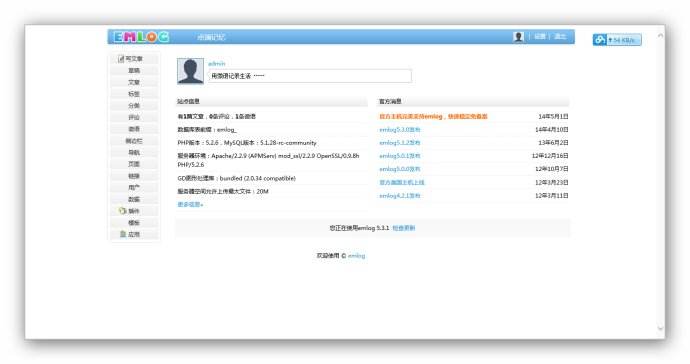Open the emlog5.0.0 release news link
Viewport: 690px width, 364px height.
(x=400, y=169)
